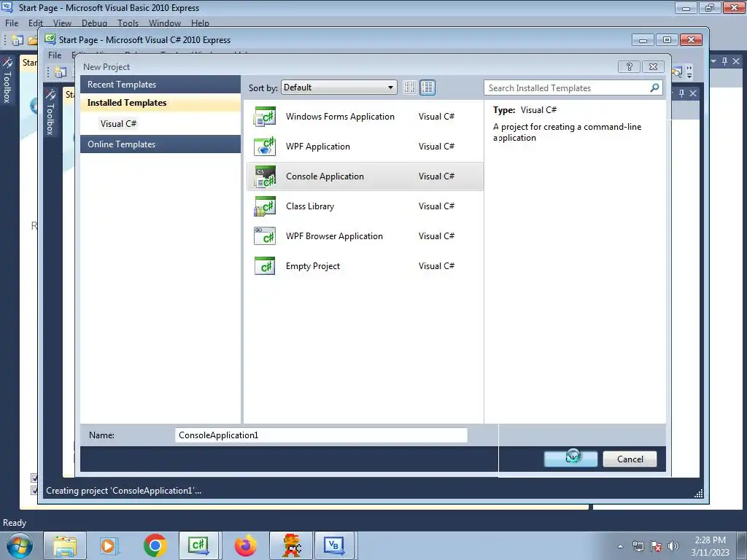
Task: Open File menu in Visual C# window
Action: [x=55, y=55]
